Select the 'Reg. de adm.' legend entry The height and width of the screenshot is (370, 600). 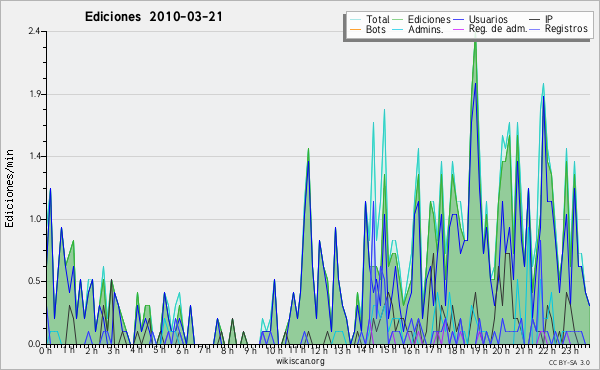[x=498, y=29]
